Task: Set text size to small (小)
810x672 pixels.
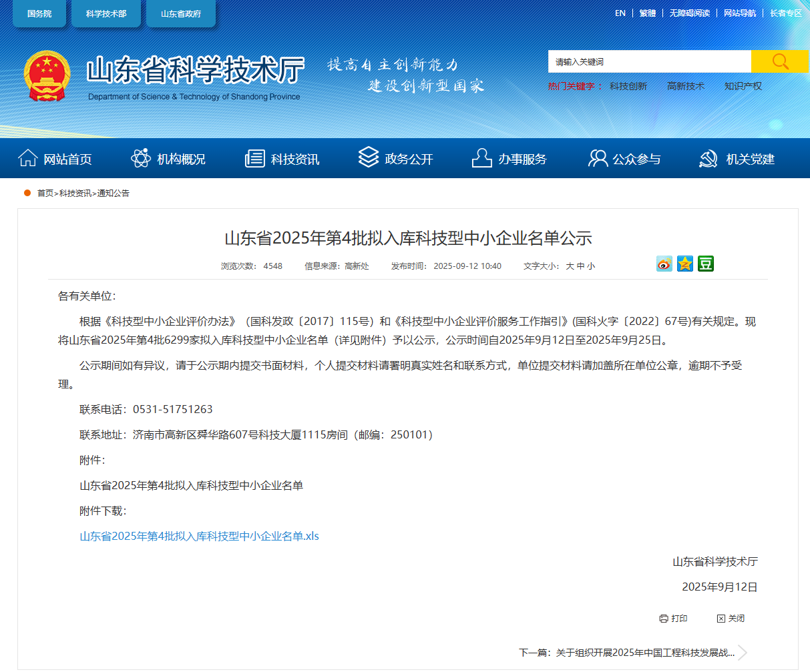Action: (x=591, y=266)
